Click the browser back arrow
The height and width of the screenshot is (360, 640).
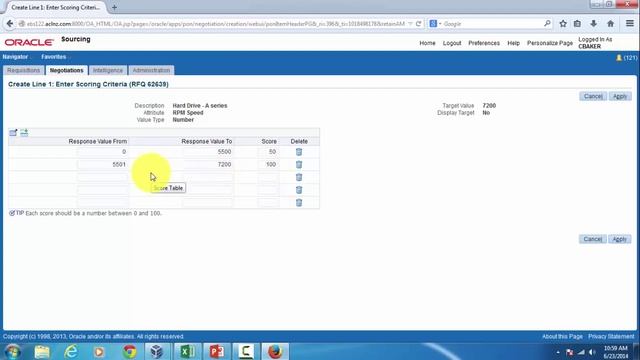(x=9, y=24)
